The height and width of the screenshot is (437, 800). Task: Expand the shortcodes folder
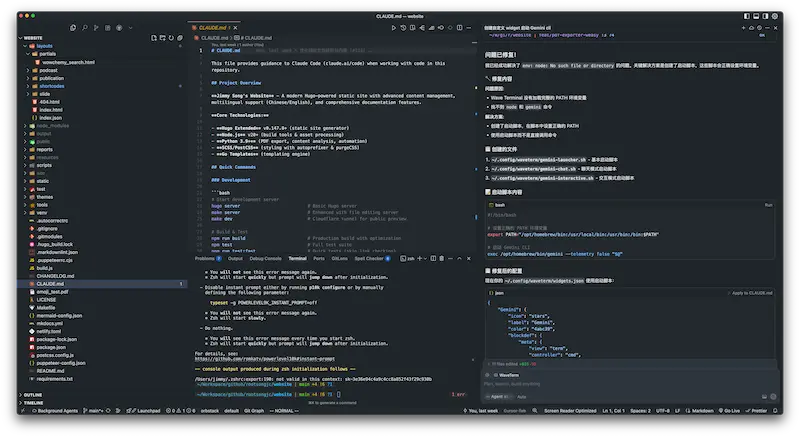29,86
